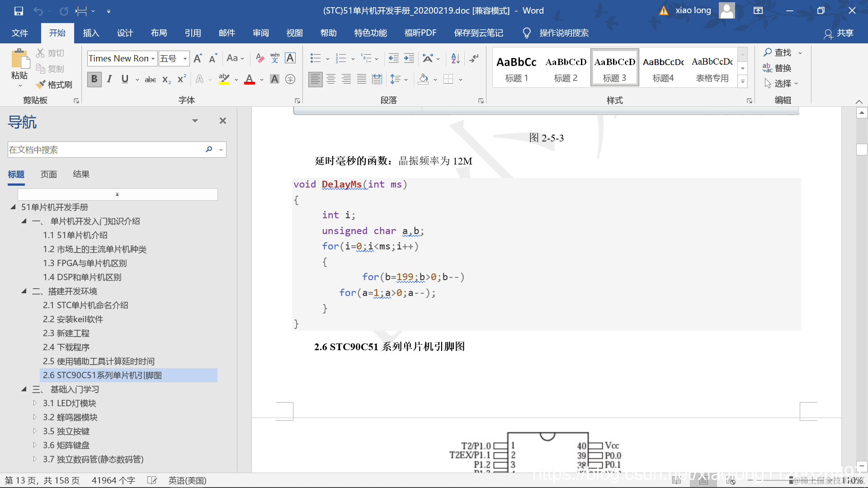This screenshot has width=868, height=488.
Task: Click the Clear Formatting eraser icon
Action: pos(259,58)
